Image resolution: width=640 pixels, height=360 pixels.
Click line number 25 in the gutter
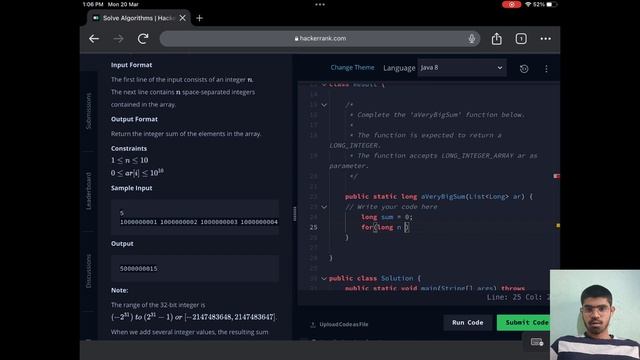(x=313, y=227)
